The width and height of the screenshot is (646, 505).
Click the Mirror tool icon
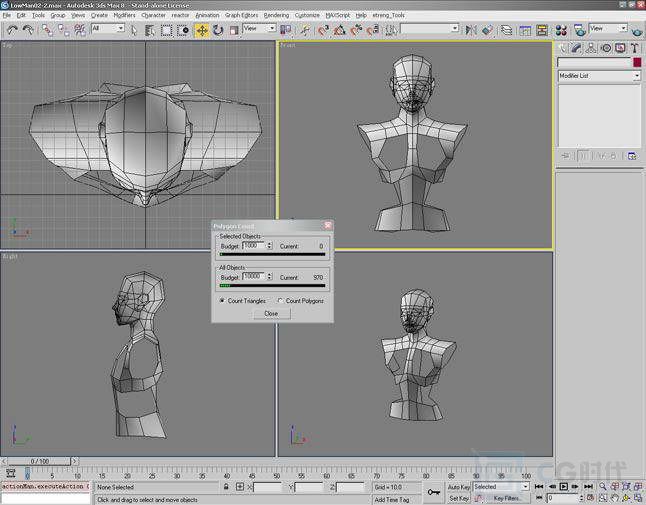(x=471, y=30)
